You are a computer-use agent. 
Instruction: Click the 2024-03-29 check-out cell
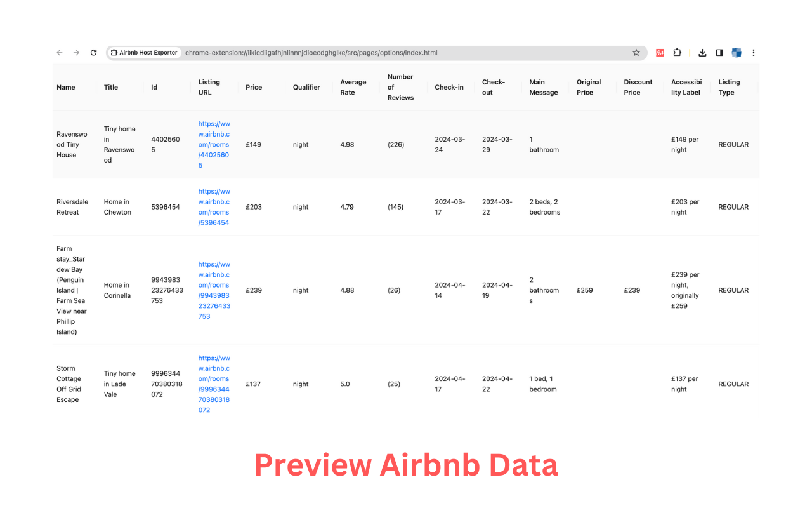pos(497,145)
